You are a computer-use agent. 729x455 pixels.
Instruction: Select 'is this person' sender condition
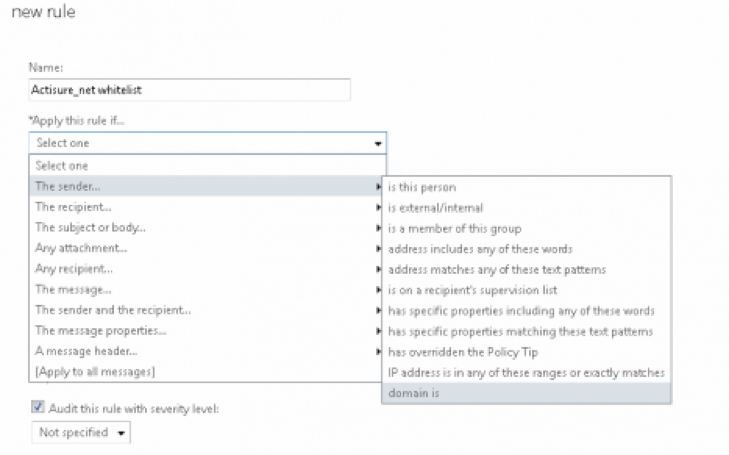click(x=526, y=187)
